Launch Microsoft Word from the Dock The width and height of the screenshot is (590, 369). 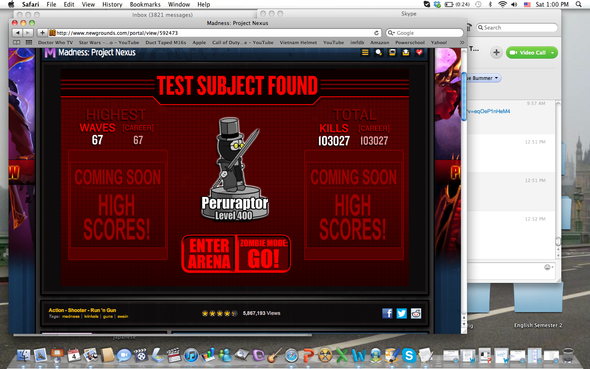pyautogui.click(x=359, y=355)
